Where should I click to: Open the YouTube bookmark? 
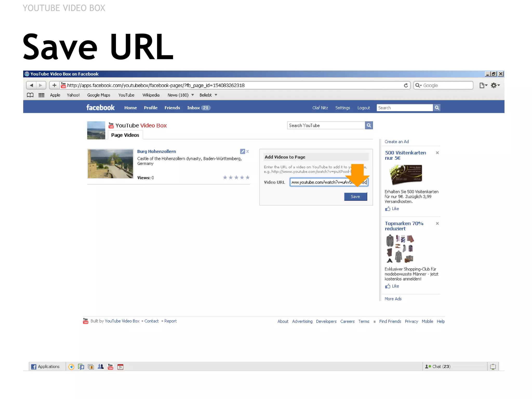[x=126, y=95]
